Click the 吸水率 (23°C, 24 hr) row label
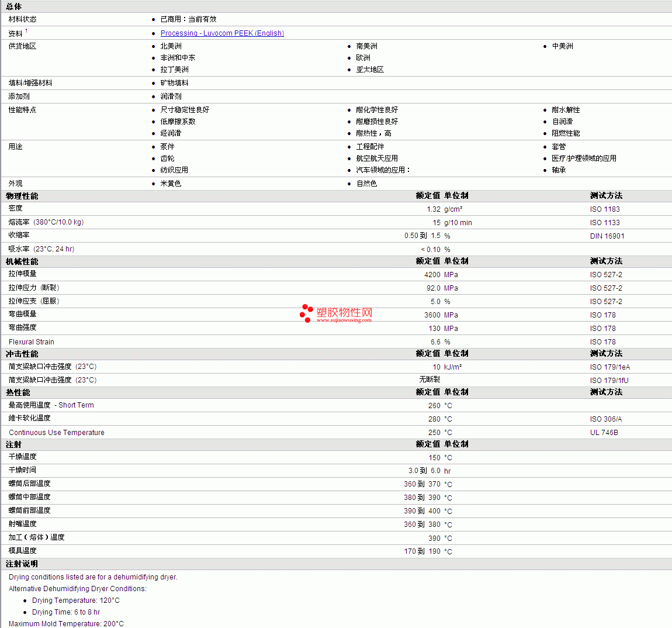The image size is (672, 628). (x=41, y=249)
